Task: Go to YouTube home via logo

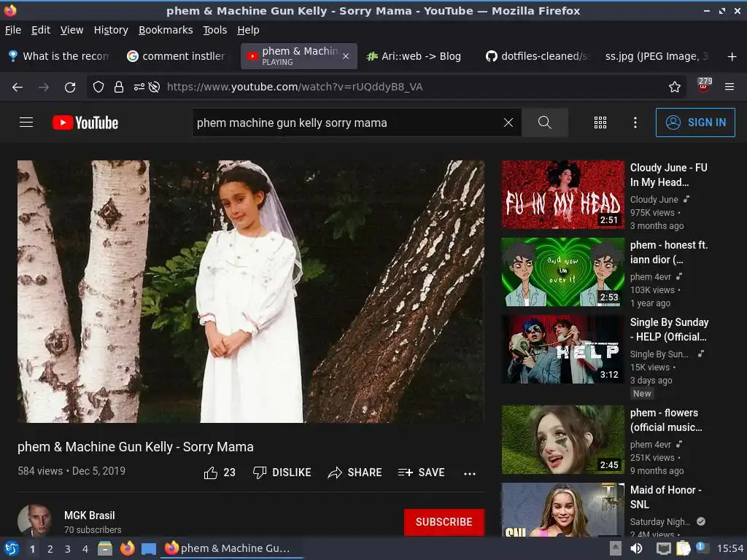Action: click(85, 122)
